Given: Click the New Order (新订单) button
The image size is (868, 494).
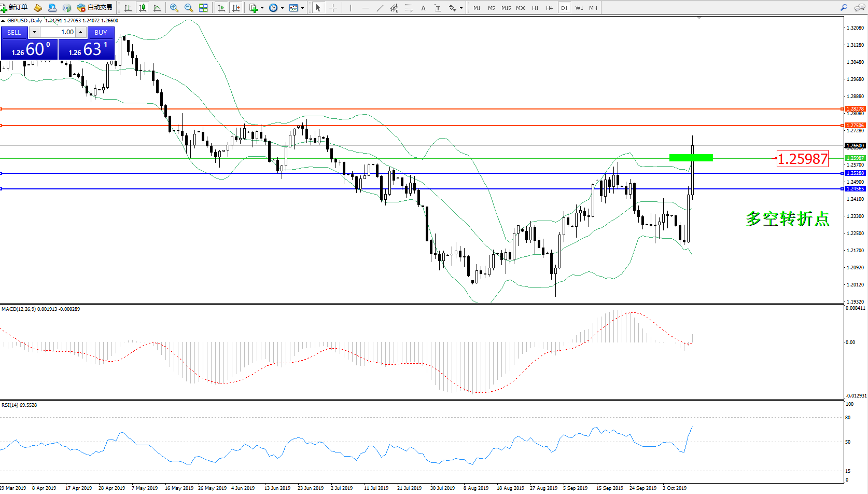Looking at the screenshot, I should point(14,7).
